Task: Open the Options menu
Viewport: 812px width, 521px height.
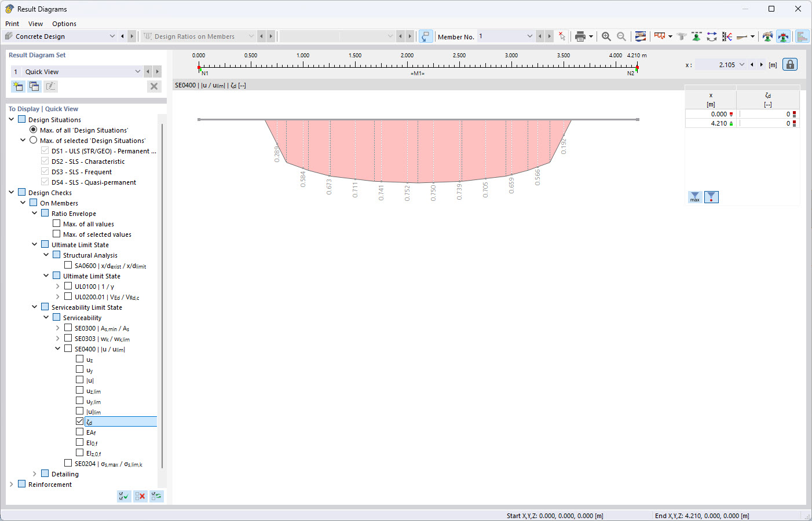Action: (x=64, y=24)
